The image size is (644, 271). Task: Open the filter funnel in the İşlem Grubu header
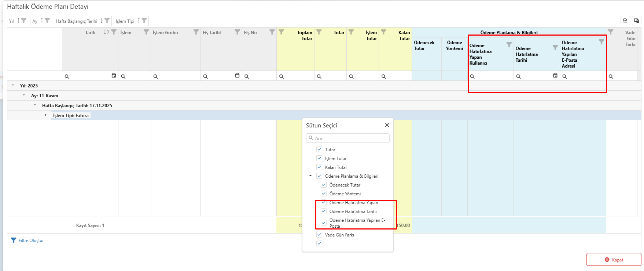click(196, 32)
